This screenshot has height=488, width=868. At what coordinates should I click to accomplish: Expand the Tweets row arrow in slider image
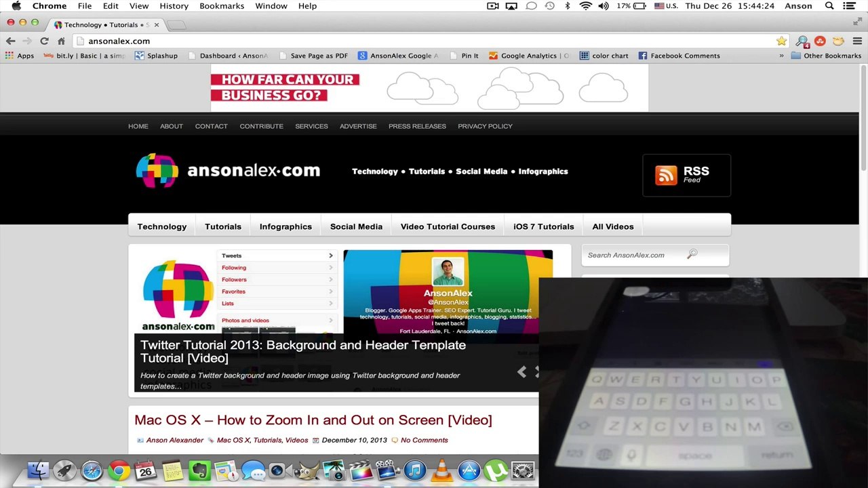click(331, 256)
